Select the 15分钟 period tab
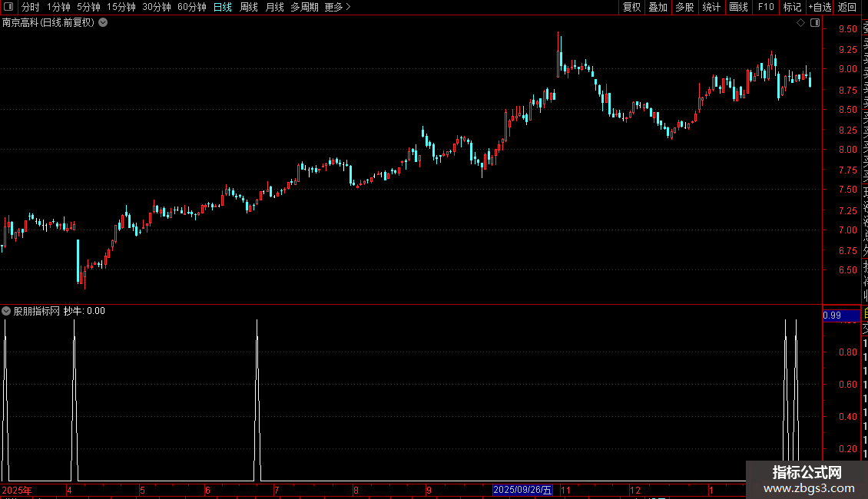This screenshot has height=499, width=868. [121, 7]
